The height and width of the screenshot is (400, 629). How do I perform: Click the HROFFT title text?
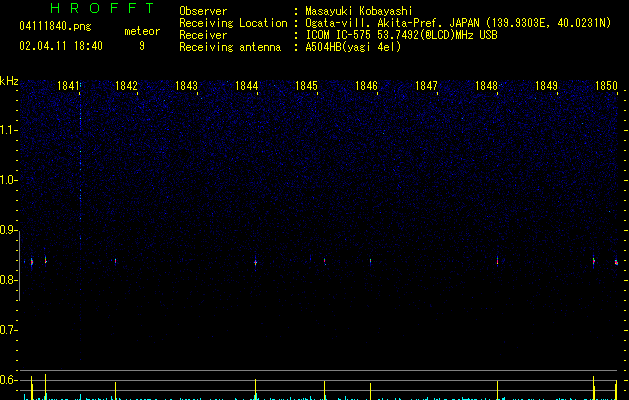[x=102, y=8]
